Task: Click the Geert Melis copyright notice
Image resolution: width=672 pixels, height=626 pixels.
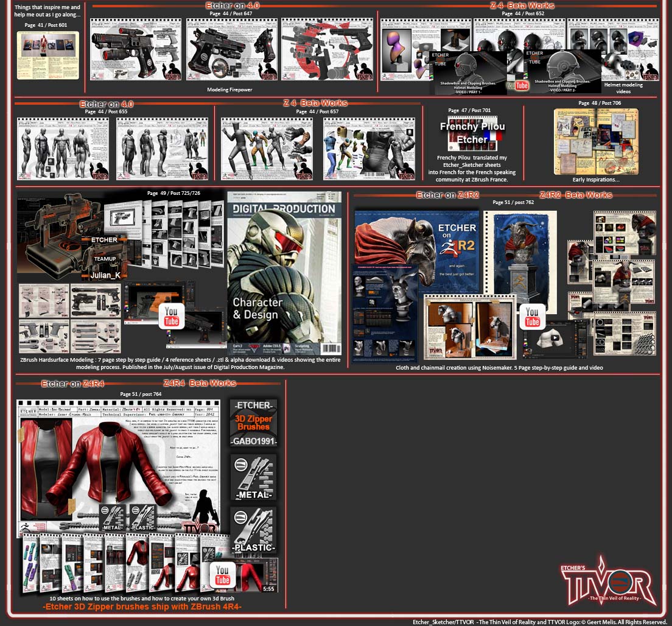Action: coord(539,622)
